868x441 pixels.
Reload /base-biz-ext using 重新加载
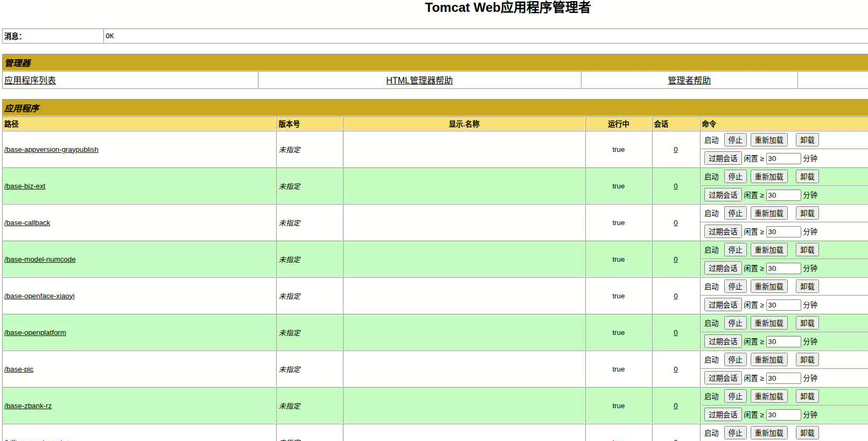coord(769,177)
